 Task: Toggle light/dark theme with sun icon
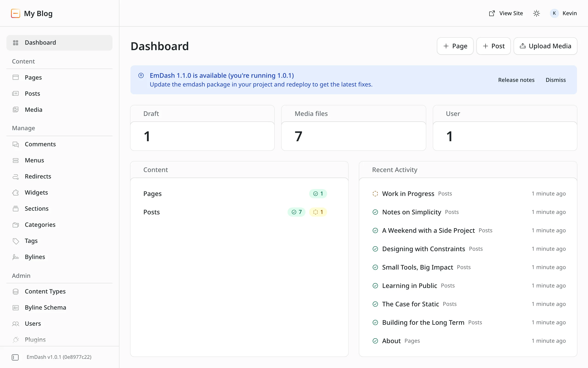click(537, 13)
